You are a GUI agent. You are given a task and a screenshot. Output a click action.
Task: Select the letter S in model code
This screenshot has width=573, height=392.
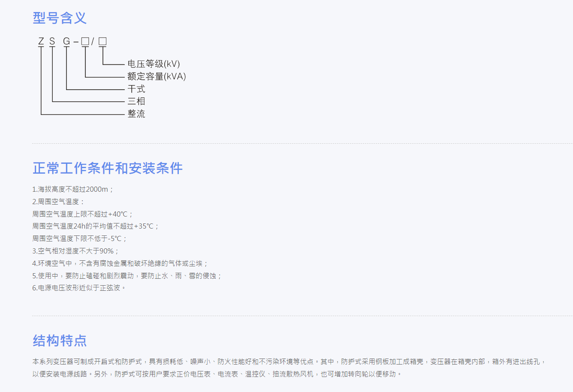(52, 41)
